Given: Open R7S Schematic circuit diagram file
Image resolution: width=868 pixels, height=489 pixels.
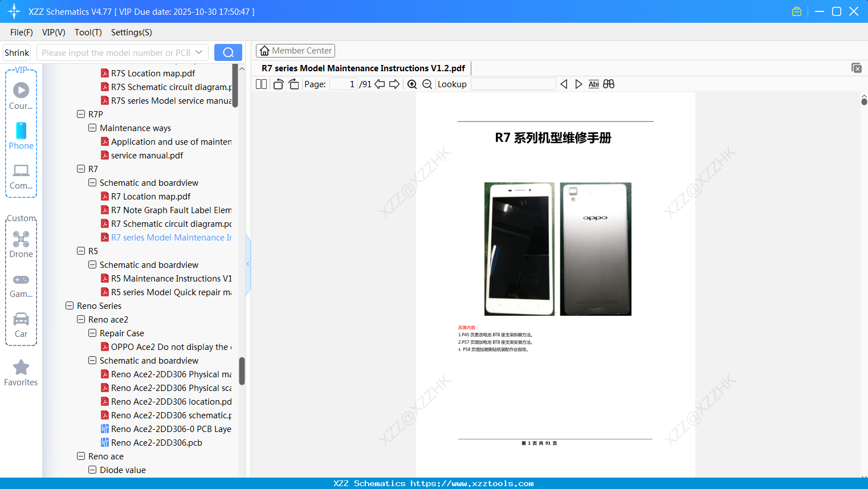Looking at the screenshot, I should pyautogui.click(x=166, y=87).
